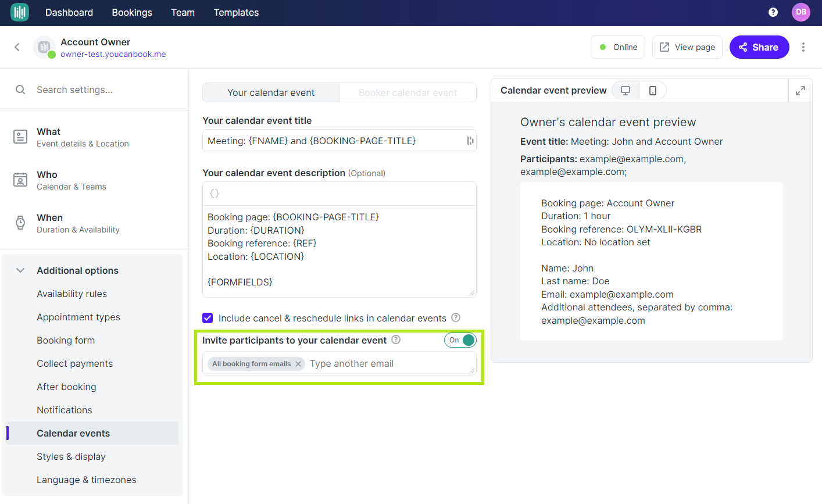Click the curly braces shorthand icon in description
Viewport: 822px width, 504px height.
pos(215,194)
